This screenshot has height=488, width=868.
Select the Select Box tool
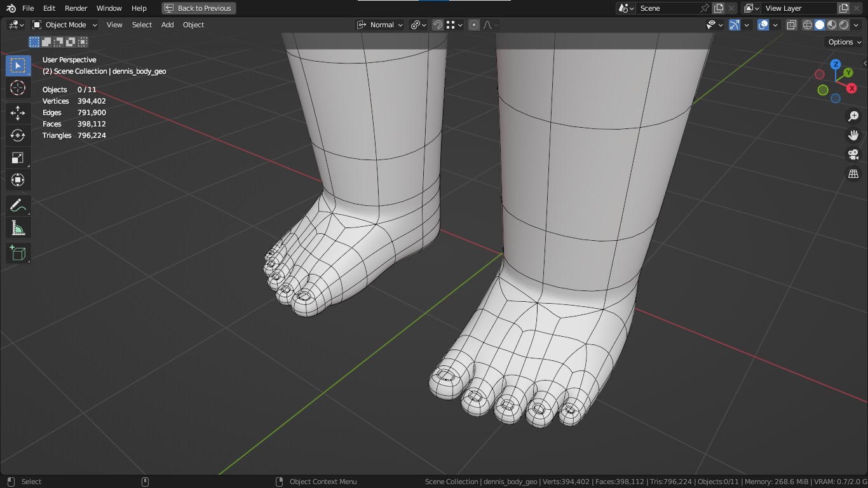[18, 65]
